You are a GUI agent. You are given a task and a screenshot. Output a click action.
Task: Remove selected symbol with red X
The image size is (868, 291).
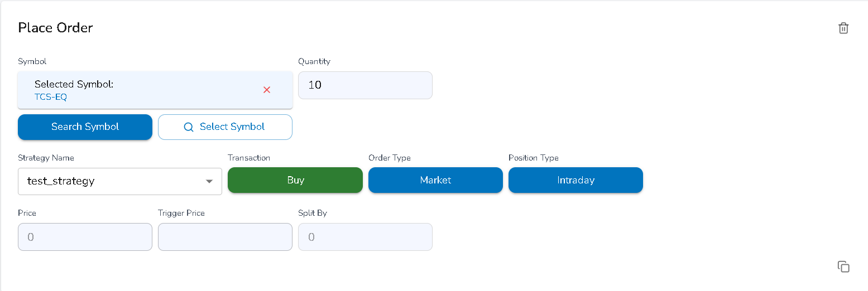267,90
